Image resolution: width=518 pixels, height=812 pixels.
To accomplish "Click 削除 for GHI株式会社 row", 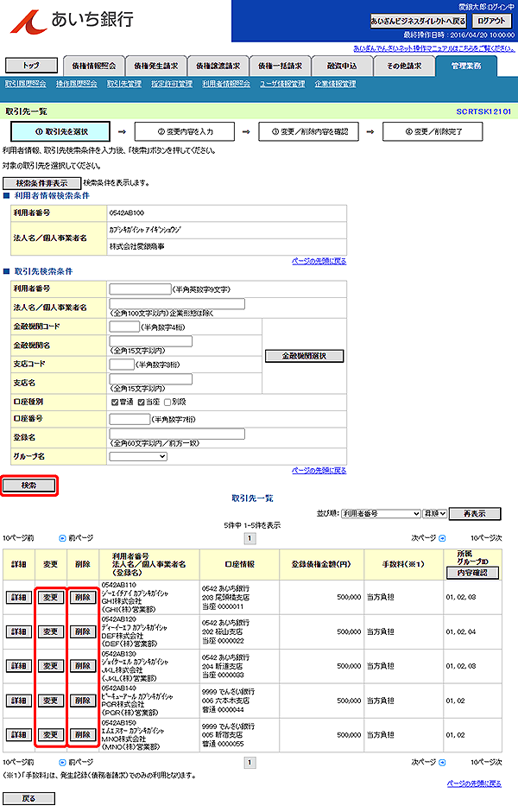I will pyautogui.click(x=83, y=598).
